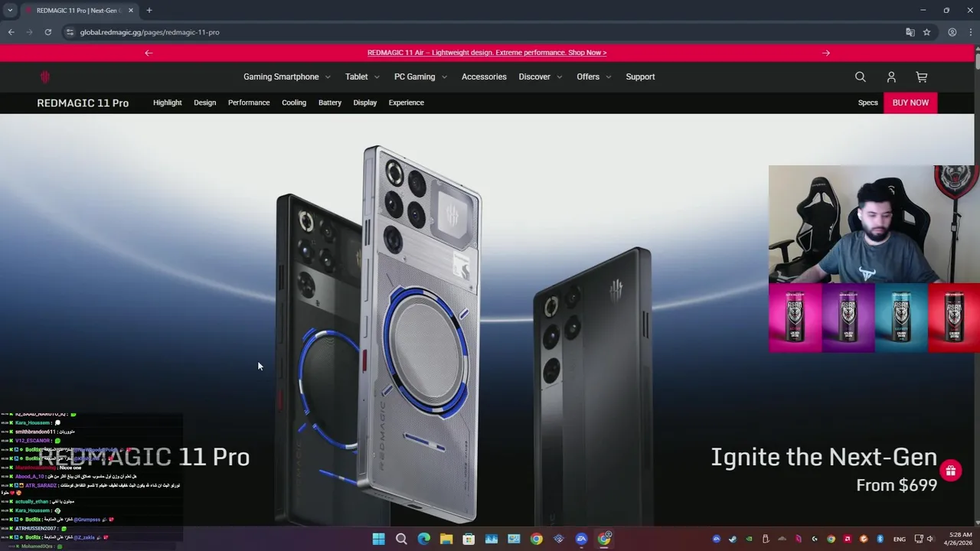Jump to Highlight section
The image size is (980, 551).
(x=167, y=103)
